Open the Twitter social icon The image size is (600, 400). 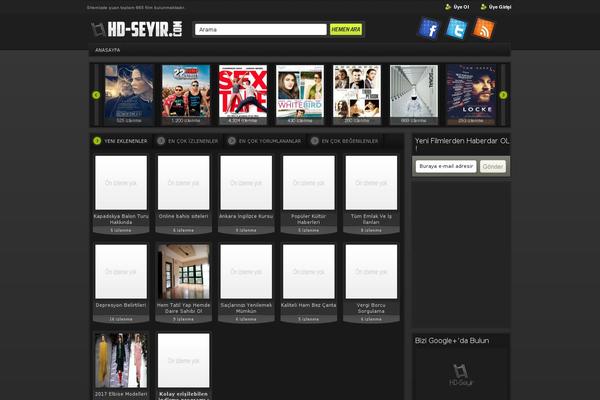(456, 28)
